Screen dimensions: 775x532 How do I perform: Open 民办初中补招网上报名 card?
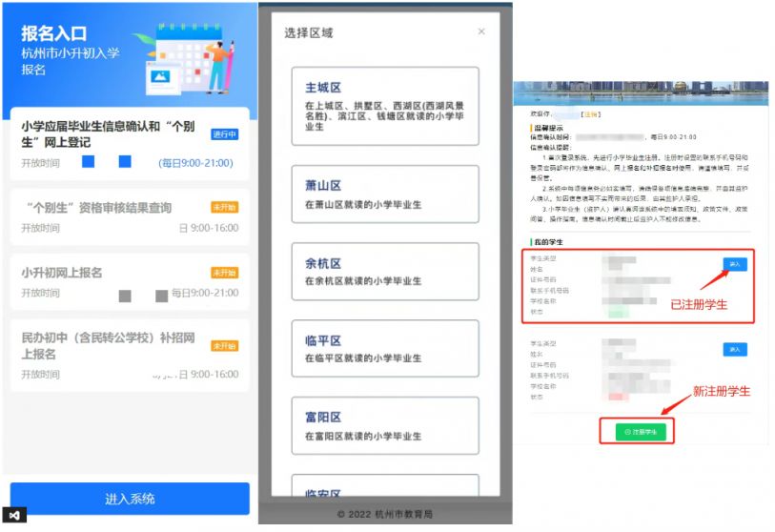click(129, 355)
